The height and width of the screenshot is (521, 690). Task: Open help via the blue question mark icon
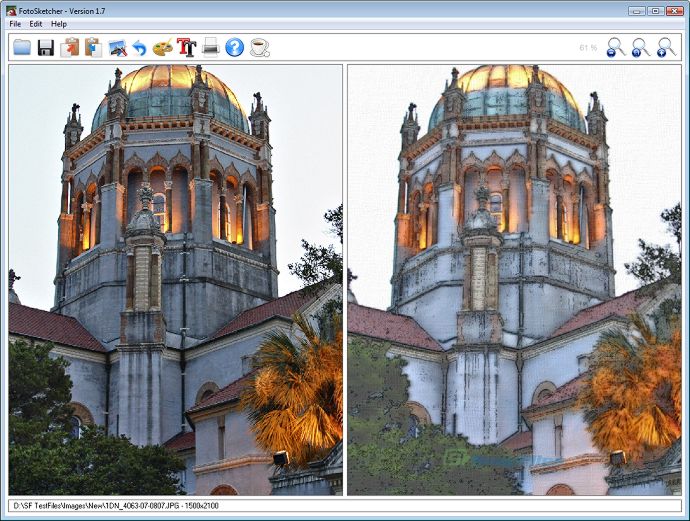pyautogui.click(x=234, y=47)
